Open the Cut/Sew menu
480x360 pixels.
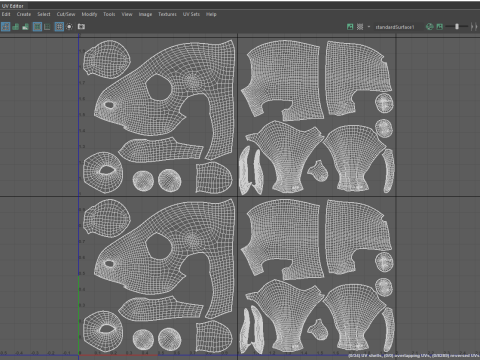[x=66, y=14]
